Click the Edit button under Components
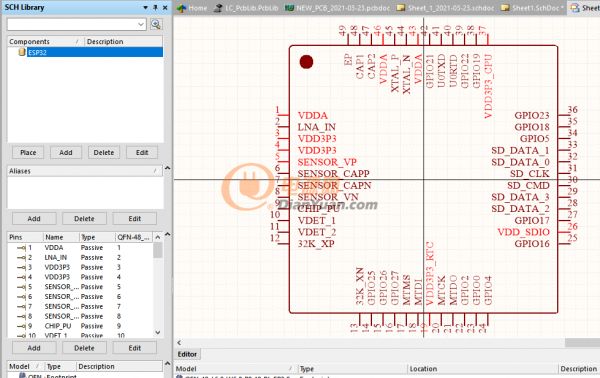This screenshot has width=600, height=378. [x=142, y=152]
